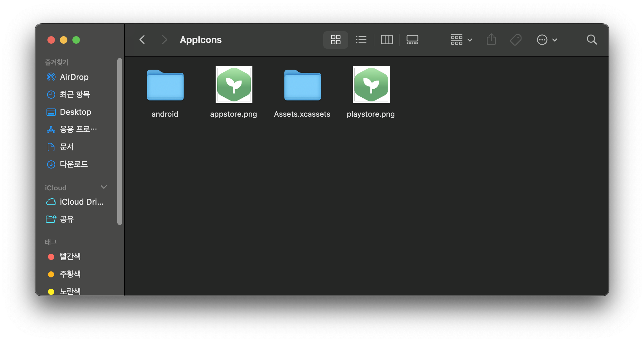Screen dimensions: 644x342
Task: Click the search magnifier icon
Action: 592,40
